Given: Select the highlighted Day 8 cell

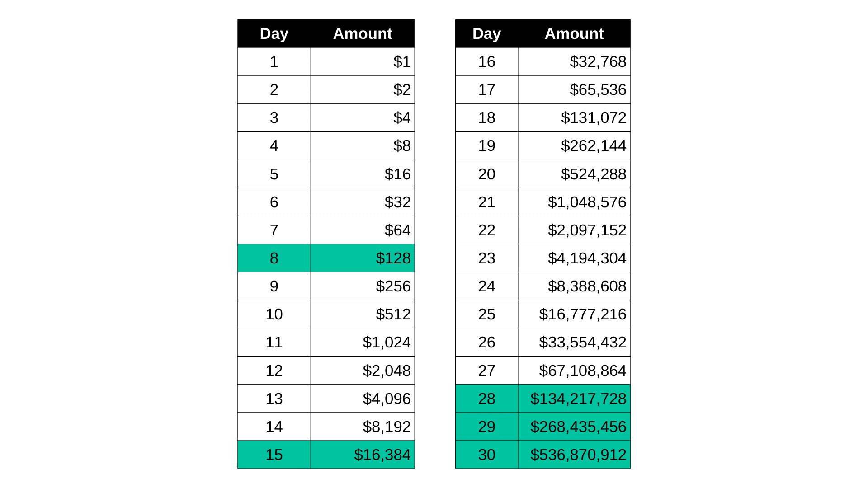Looking at the screenshot, I should pyautogui.click(x=274, y=258).
